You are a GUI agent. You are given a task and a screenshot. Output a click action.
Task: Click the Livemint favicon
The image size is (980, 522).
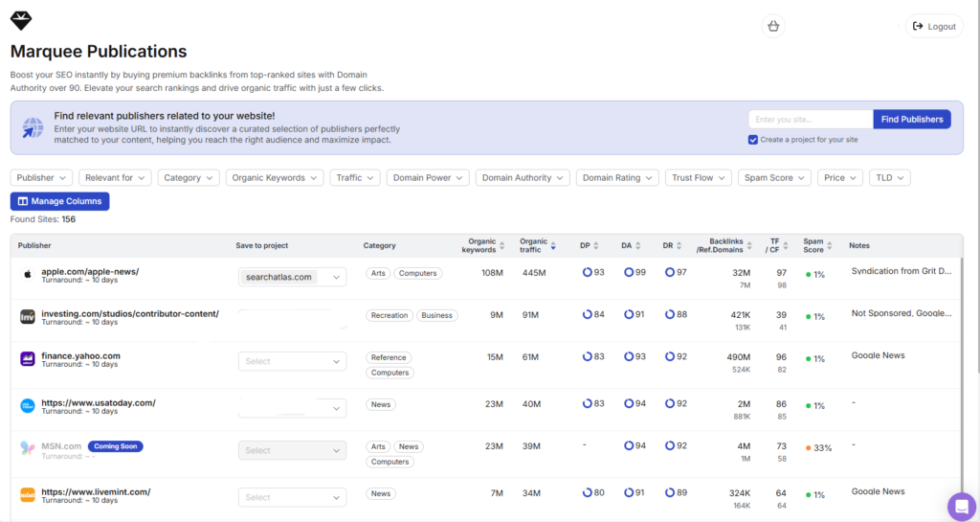(x=28, y=495)
